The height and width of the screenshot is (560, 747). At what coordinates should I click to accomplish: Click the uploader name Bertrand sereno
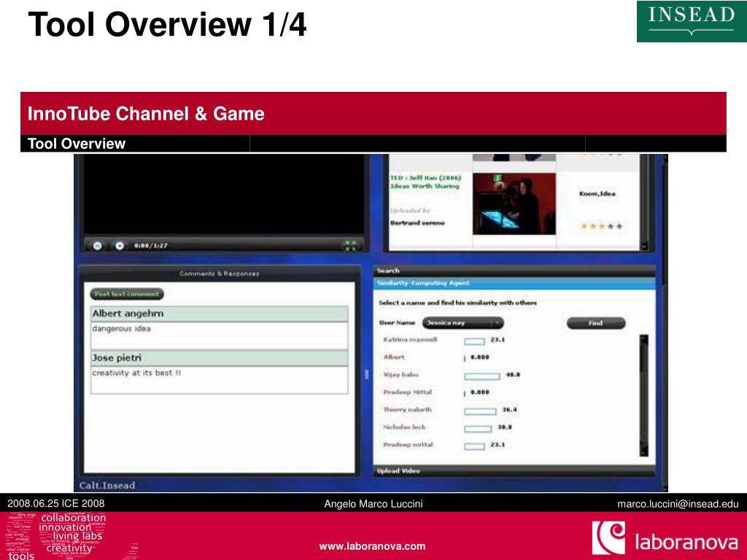(x=417, y=223)
